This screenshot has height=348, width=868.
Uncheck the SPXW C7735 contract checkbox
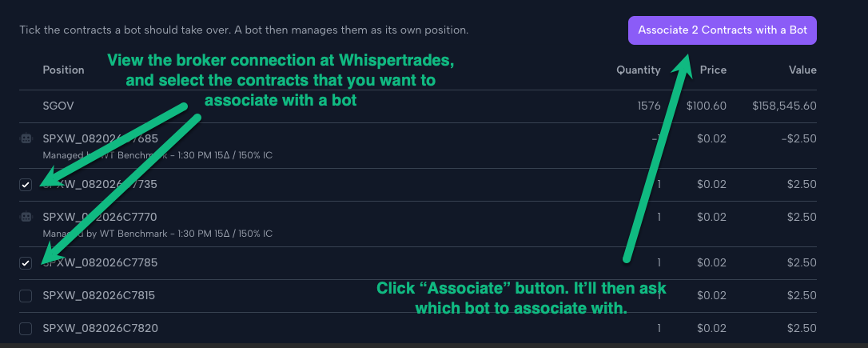(26, 185)
